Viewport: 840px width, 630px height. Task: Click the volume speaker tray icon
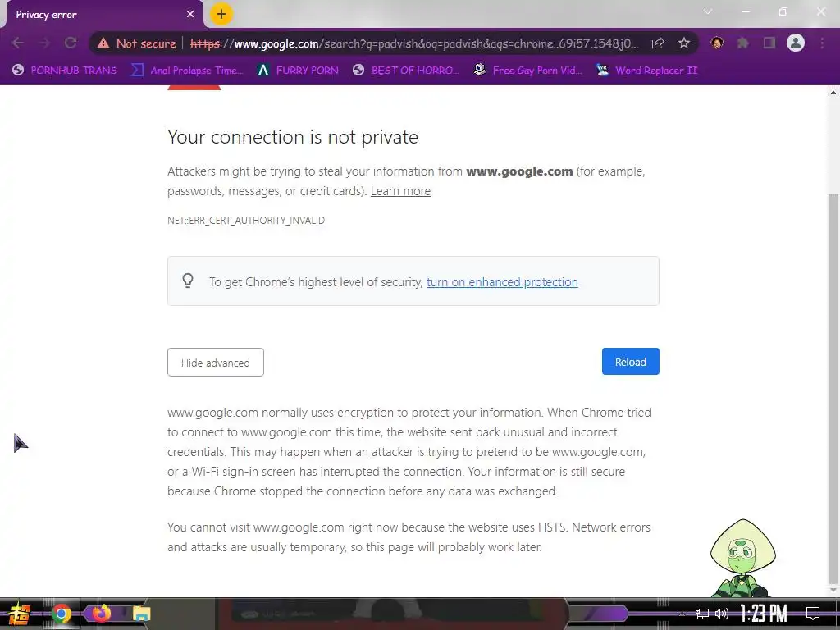(x=722, y=614)
